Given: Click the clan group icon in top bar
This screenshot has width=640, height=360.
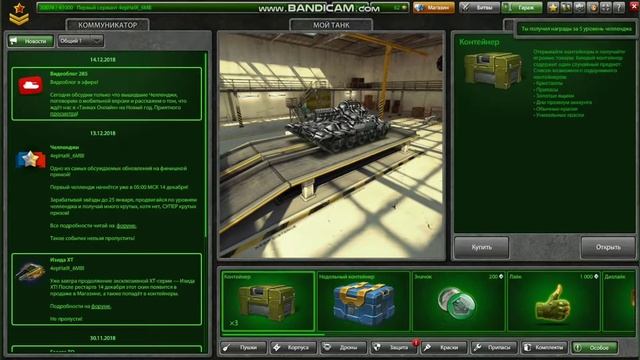Looking at the screenshot, I should [x=579, y=7].
